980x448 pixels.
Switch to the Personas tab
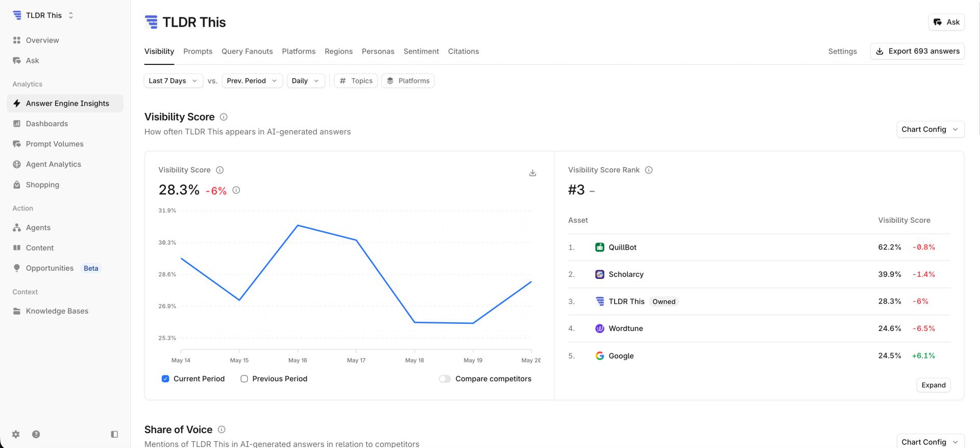378,52
